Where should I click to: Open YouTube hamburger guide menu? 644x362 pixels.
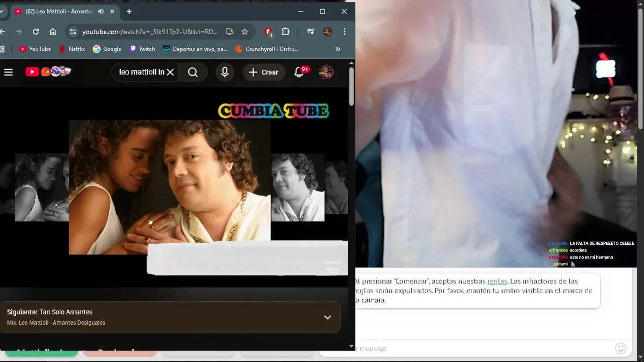point(8,72)
